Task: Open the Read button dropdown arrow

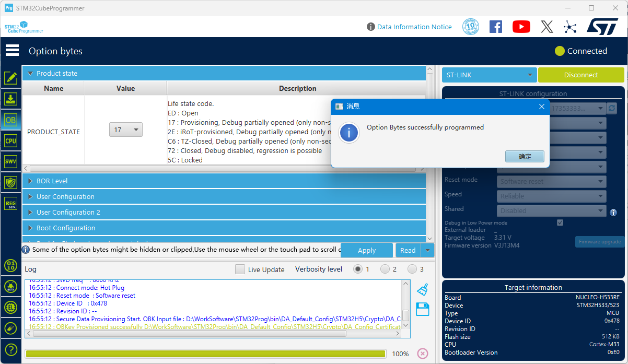Action: click(428, 250)
